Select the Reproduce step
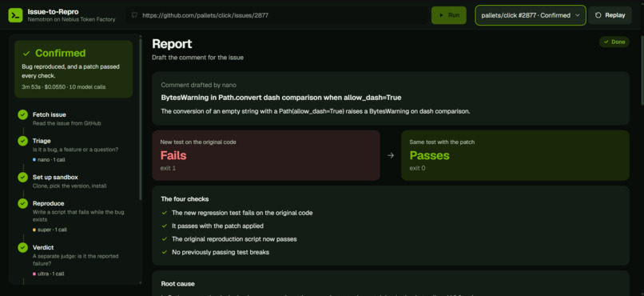The width and height of the screenshot is (644, 296). [x=74, y=216]
